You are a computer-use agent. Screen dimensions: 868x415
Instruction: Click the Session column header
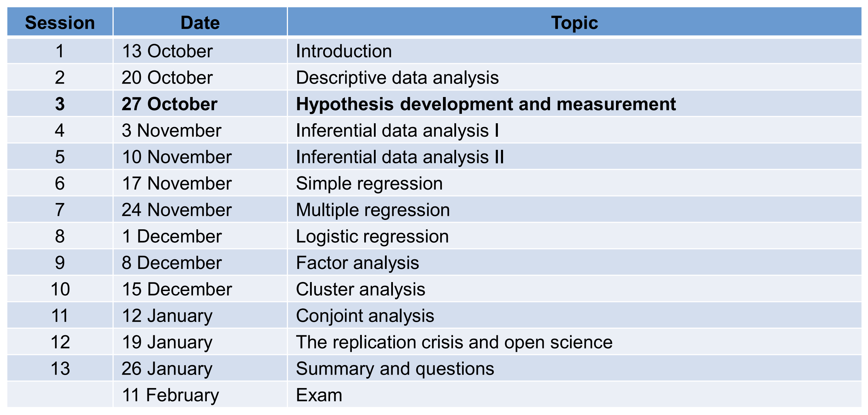60,23
